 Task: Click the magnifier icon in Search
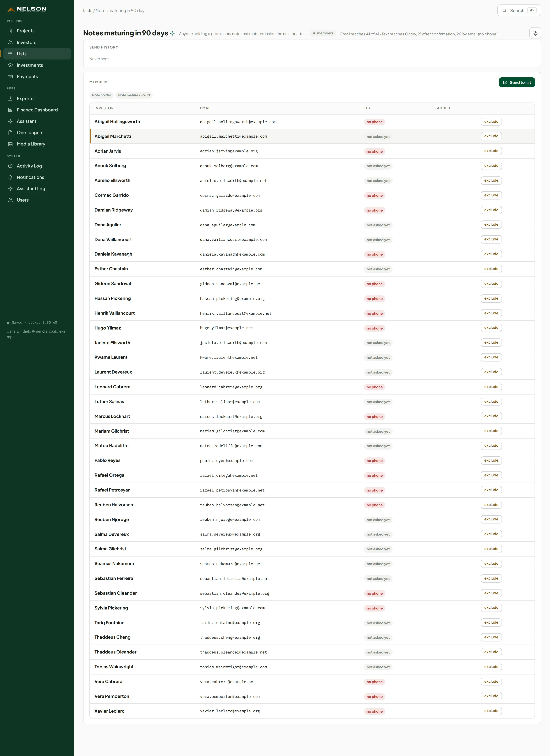tap(504, 10)
